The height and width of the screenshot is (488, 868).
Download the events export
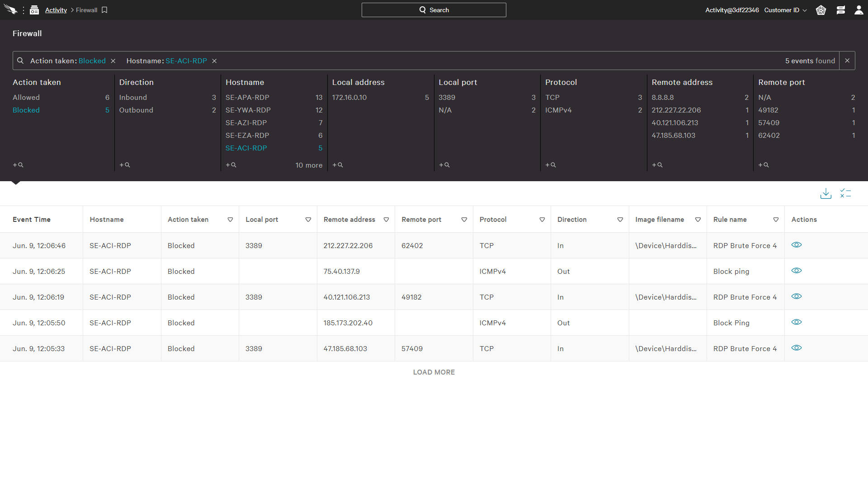pos(826,193)
